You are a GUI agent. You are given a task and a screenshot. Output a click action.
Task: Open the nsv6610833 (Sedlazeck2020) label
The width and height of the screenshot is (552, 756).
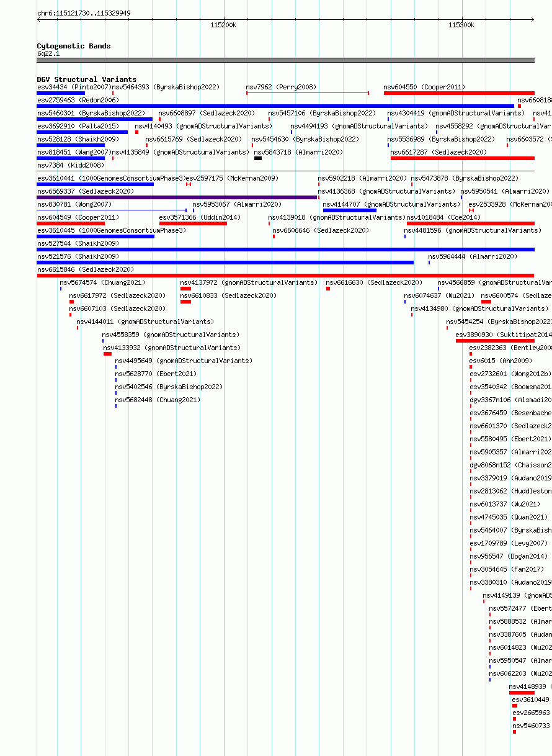point(228,296)
